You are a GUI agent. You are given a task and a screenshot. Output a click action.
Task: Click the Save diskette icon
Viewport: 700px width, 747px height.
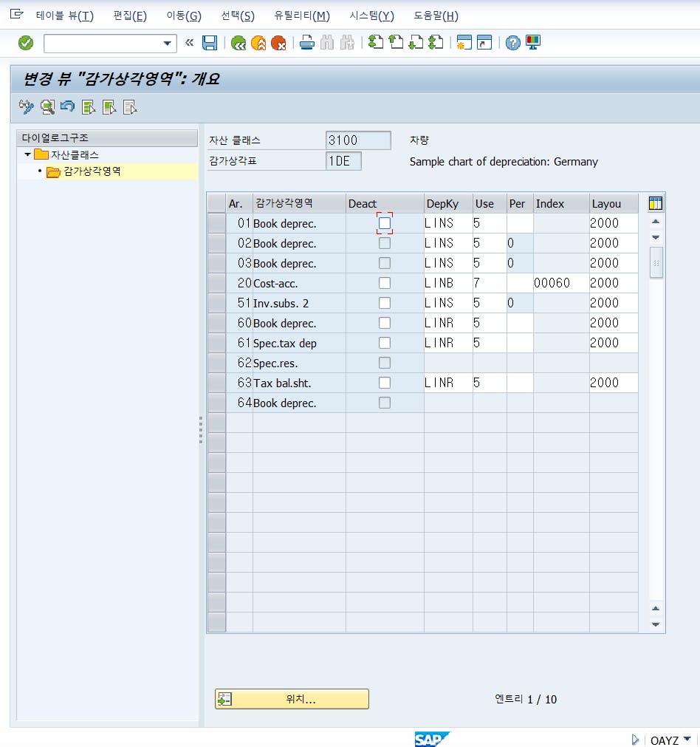click(210, 43)
